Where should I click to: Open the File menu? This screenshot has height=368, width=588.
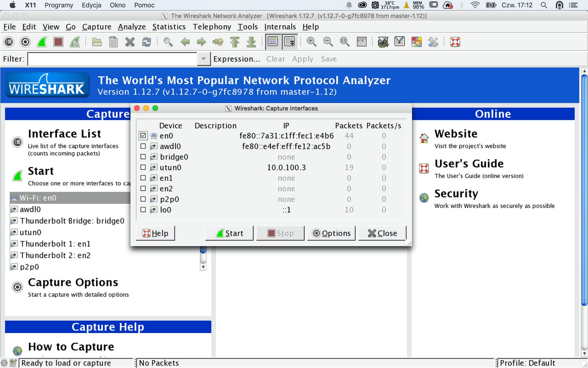(x=10, y=27)
